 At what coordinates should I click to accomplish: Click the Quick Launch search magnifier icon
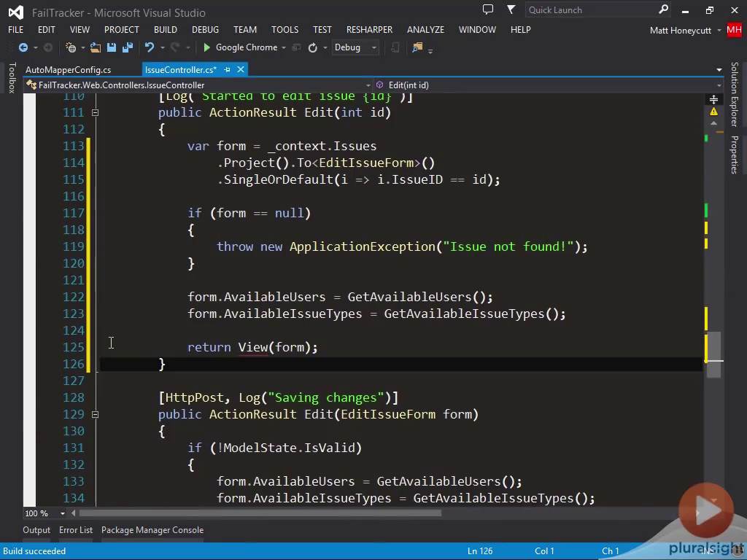[664, 9]
